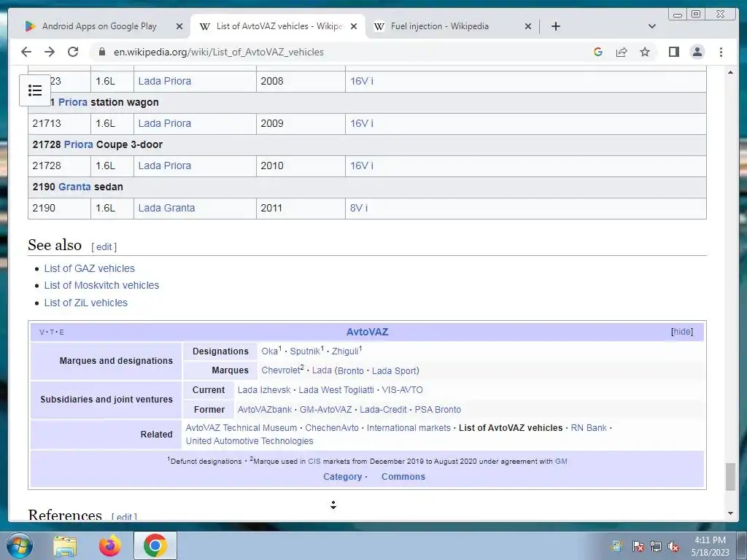This screenshot has height=560, width=747.
Task: Go back to the previous page
Action: click(26, 52)
